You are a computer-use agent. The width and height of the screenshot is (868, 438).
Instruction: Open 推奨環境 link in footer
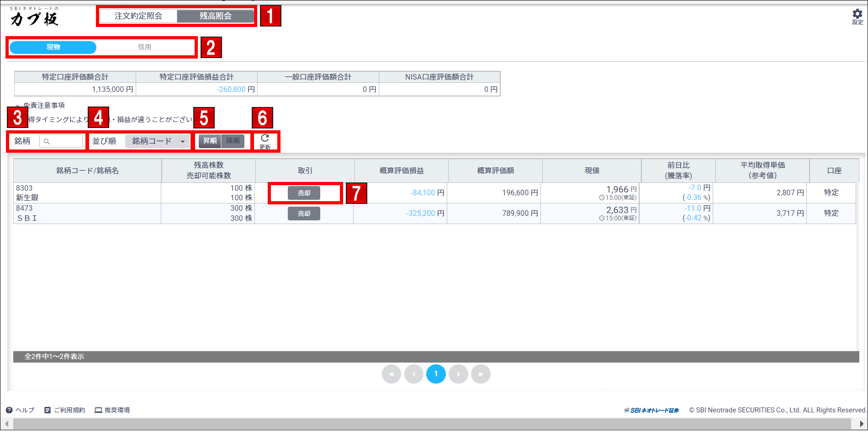point(112,410)
